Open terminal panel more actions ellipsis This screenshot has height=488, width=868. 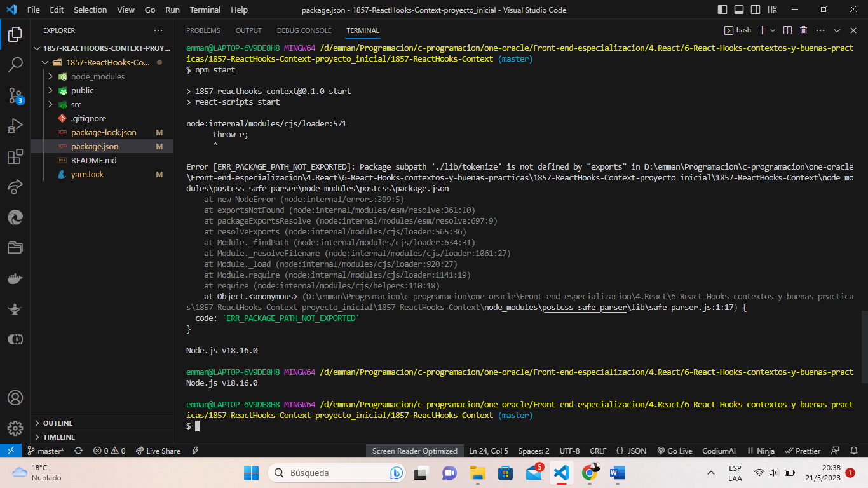pos(820,30)
